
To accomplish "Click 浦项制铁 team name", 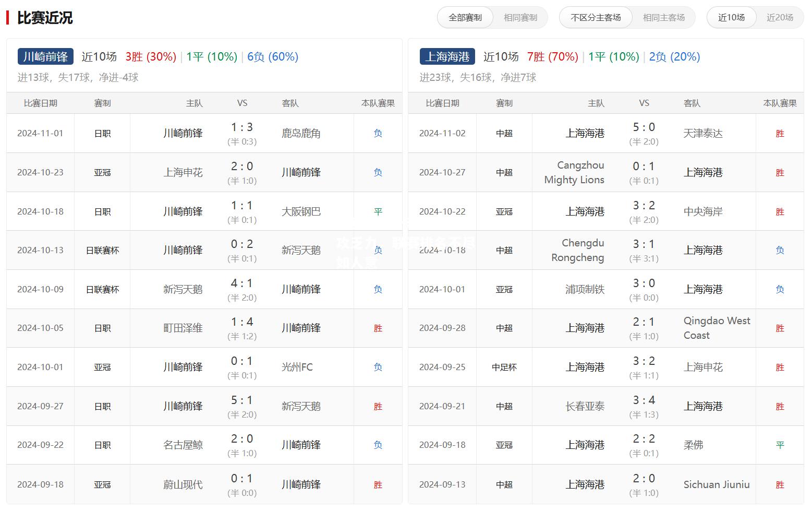I will 585,289.
